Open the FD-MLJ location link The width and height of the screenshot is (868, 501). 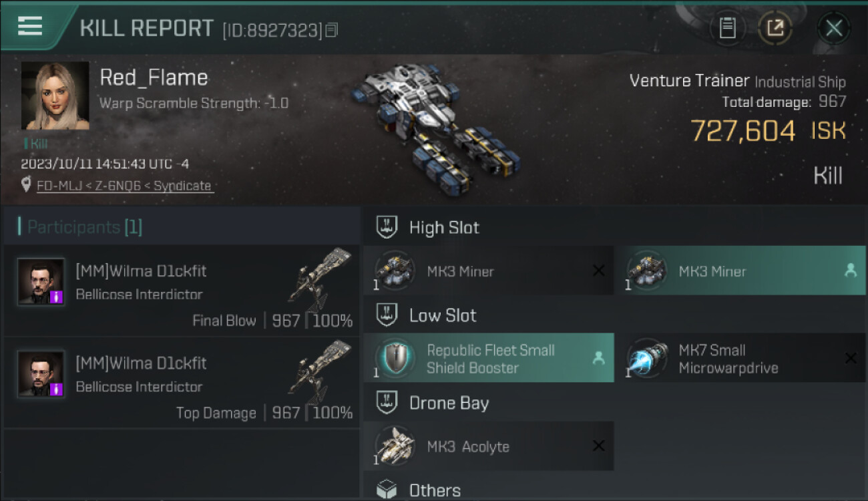(125, 186)
